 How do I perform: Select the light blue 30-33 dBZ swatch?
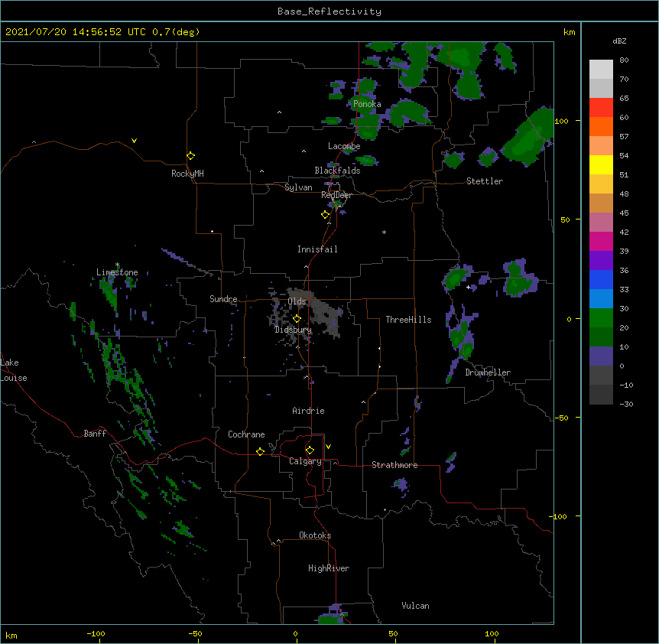(601, 299)
